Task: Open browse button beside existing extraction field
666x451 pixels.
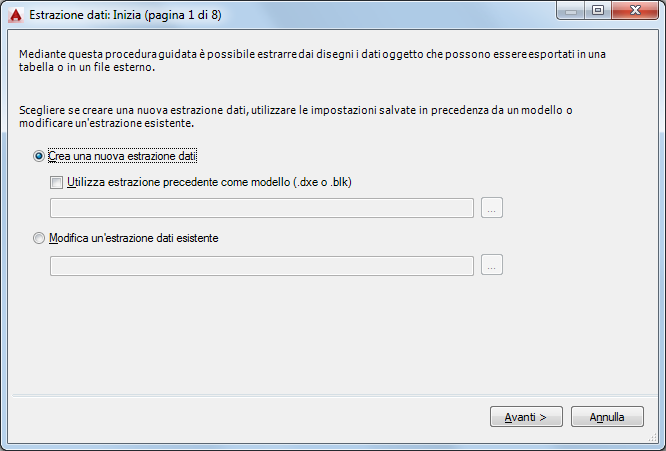Action: pyautogui.click(x=492, y=265)
